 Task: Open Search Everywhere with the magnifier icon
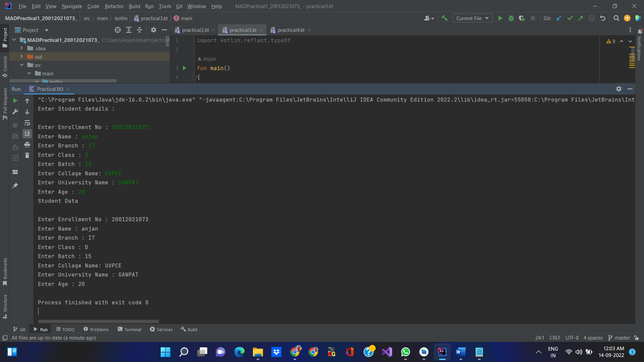point(616,18)
